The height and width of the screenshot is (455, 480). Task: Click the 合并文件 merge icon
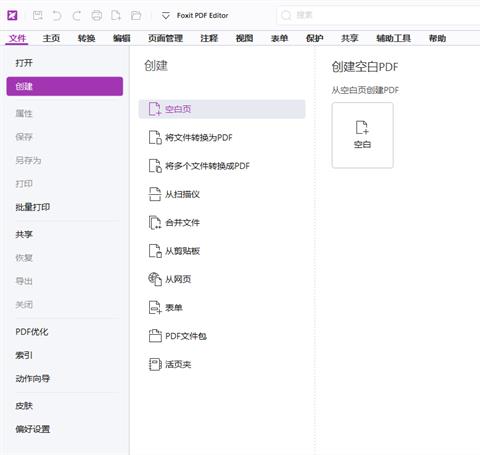155,222
